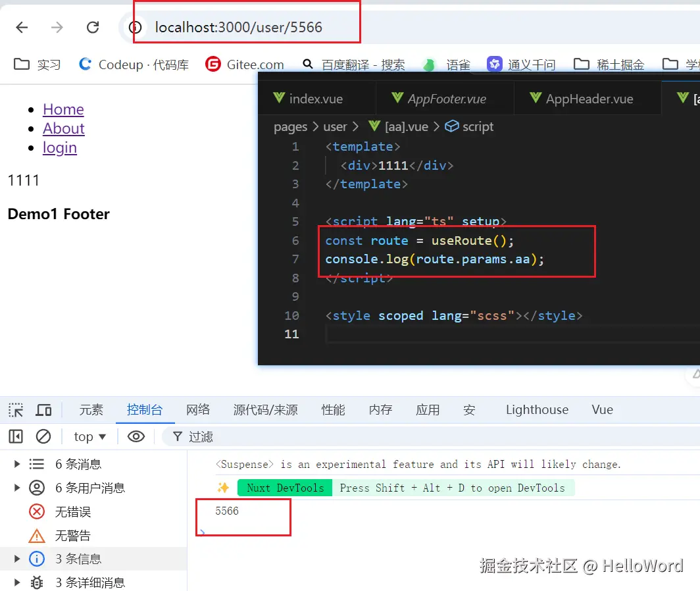Click the Suspense experimental feature console message

tap(418, 465)
